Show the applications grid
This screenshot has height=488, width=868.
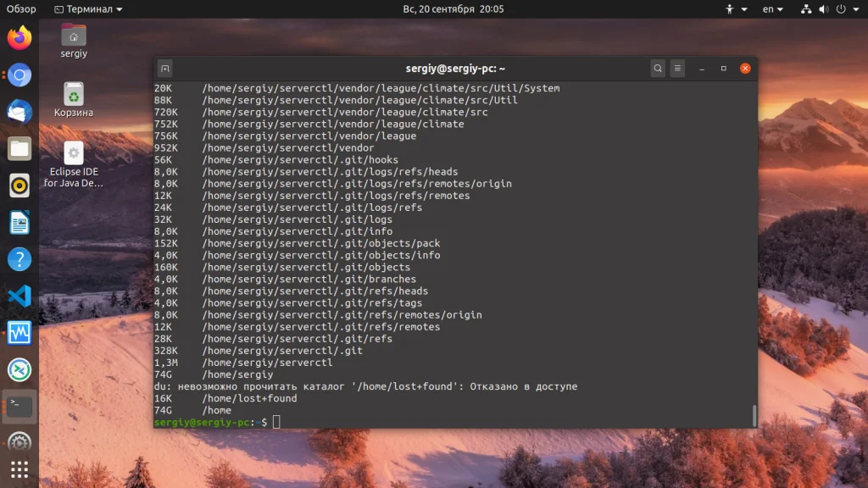tap(19, 469)
